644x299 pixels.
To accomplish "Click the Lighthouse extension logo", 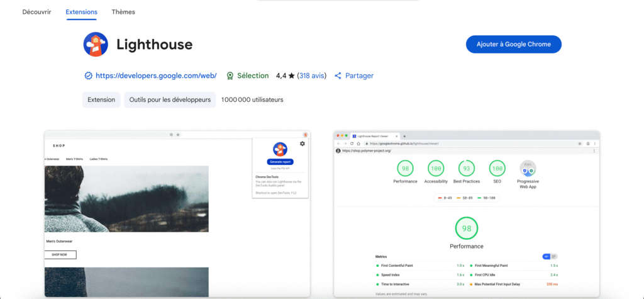I will [96, 45].
